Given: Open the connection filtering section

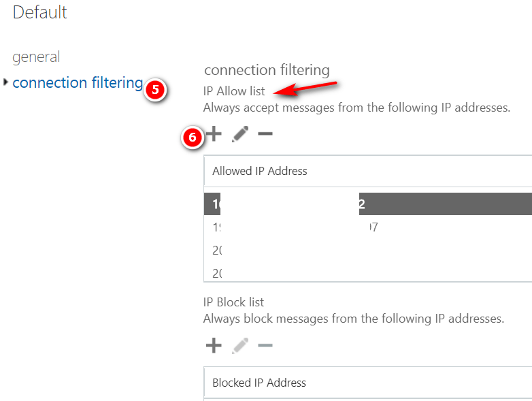Looking at the screenshot, I should point(78,83).
